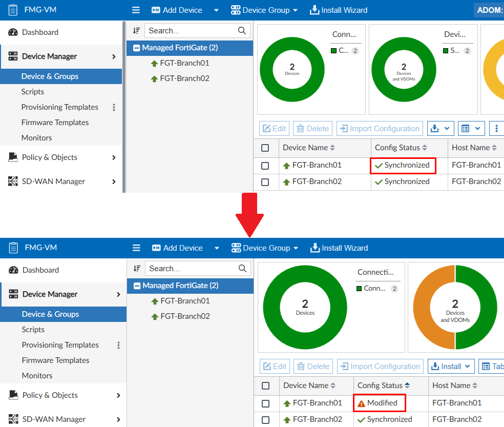The image size is (504, 427).
Task: Click the more options (three dots) icon after the table view button
Action: pos(496,128)
